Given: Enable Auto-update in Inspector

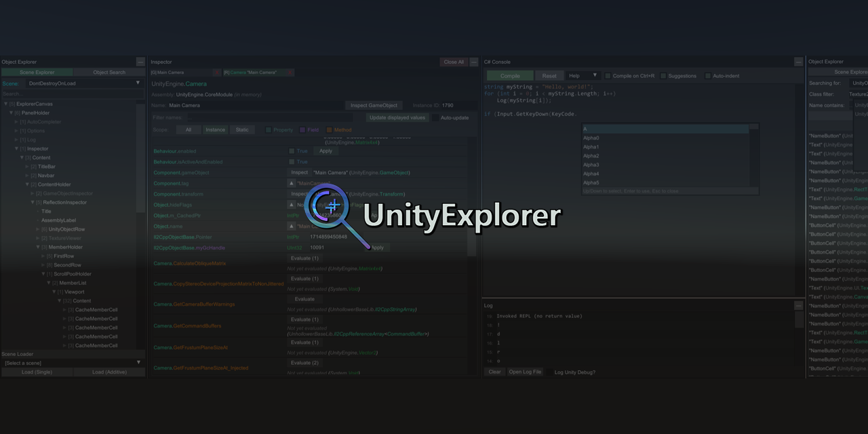Looking at the screenshot, I should pyautogui.click(x=436, y=118).
